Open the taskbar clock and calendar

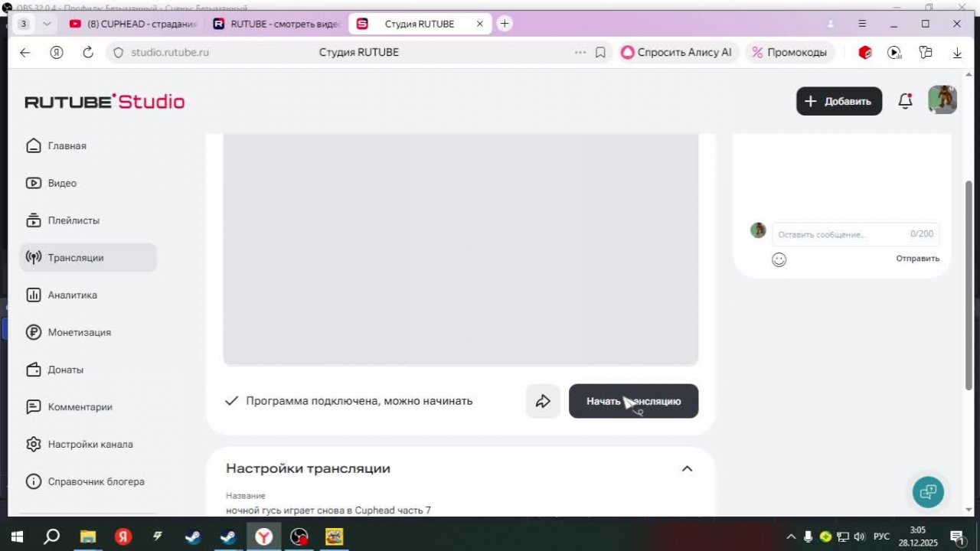917,536
